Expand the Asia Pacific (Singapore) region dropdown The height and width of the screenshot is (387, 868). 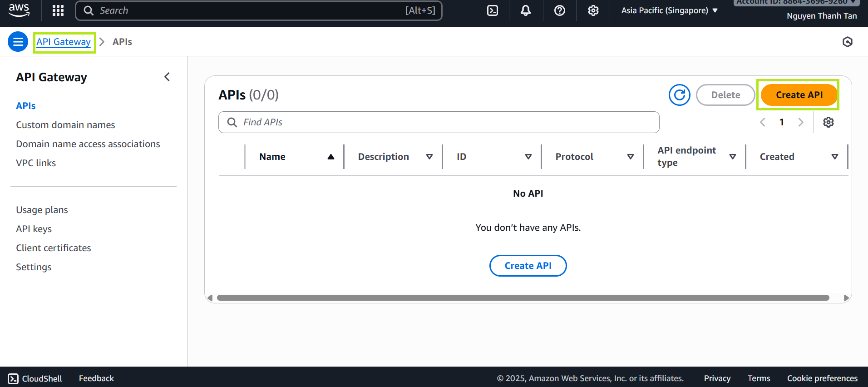pos(669,10)
